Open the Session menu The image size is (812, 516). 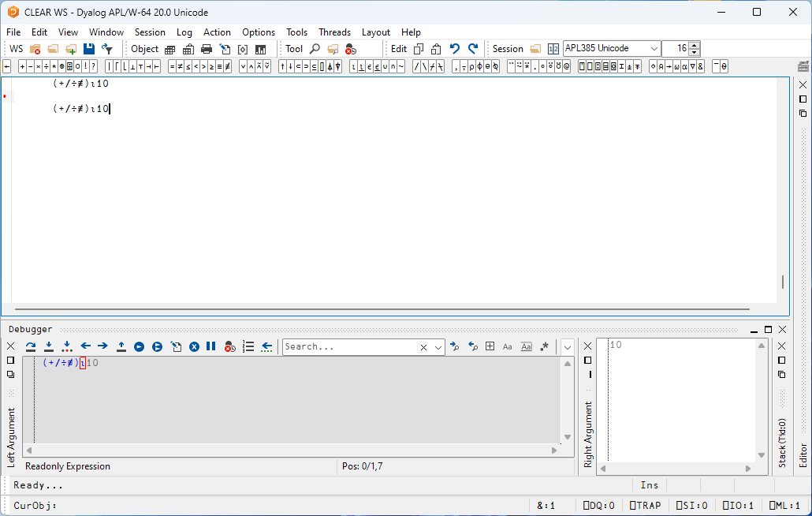coord(150,32)
